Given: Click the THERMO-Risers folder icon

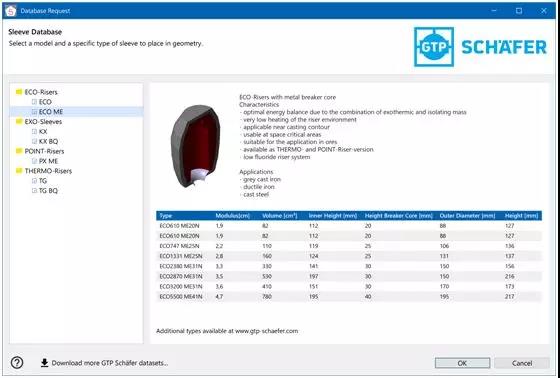Looking at the screenshot, I should (x=19, y=171).
